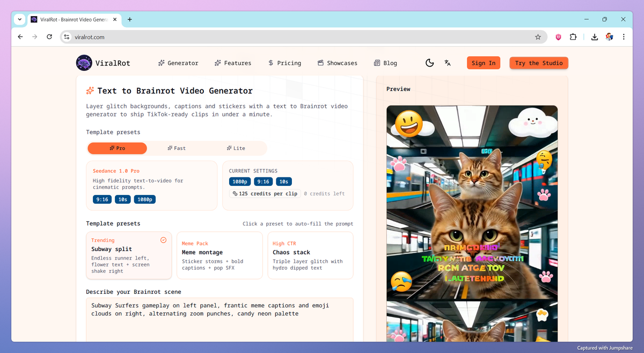Image resolution: width=644 pixels, height=353 pixels.
Task: Open the Blog section from the navbar
Action: pos(385,63)
